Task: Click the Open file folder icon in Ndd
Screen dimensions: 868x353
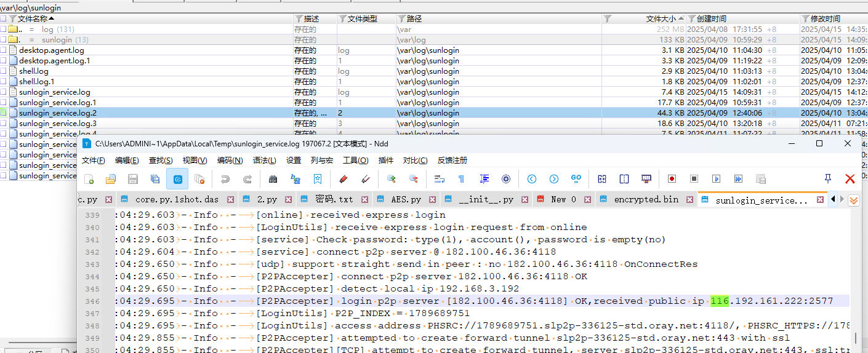Action: click(x=111, y=179)
